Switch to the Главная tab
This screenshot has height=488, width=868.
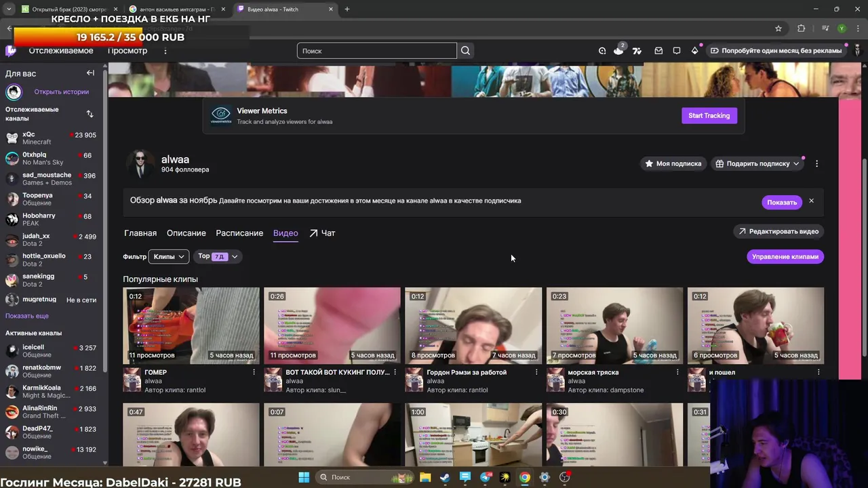pyautogui.click(x=140, y=233)
